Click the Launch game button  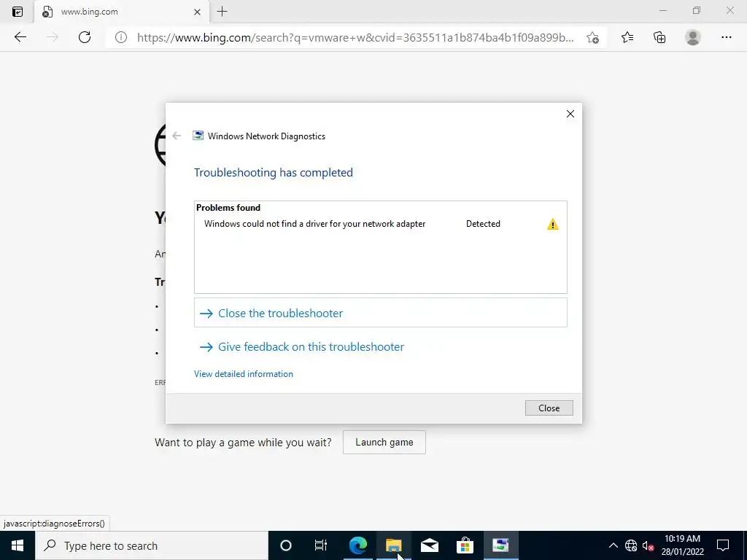384,443
